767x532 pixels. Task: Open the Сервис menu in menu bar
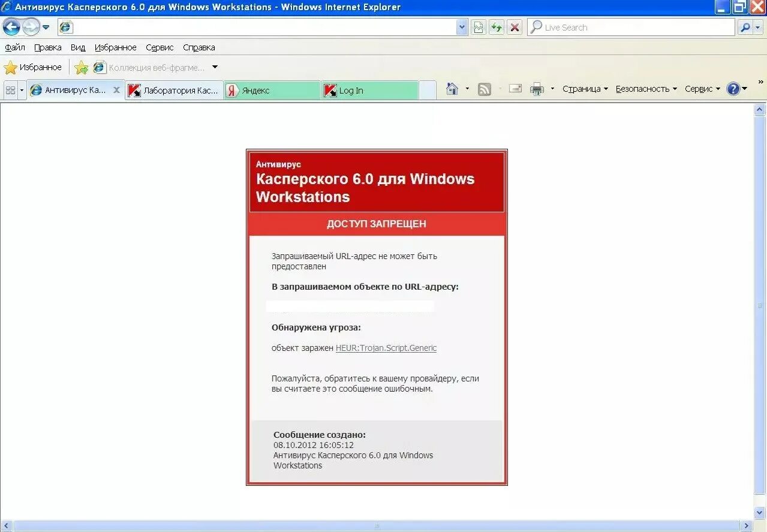point(160,47)
